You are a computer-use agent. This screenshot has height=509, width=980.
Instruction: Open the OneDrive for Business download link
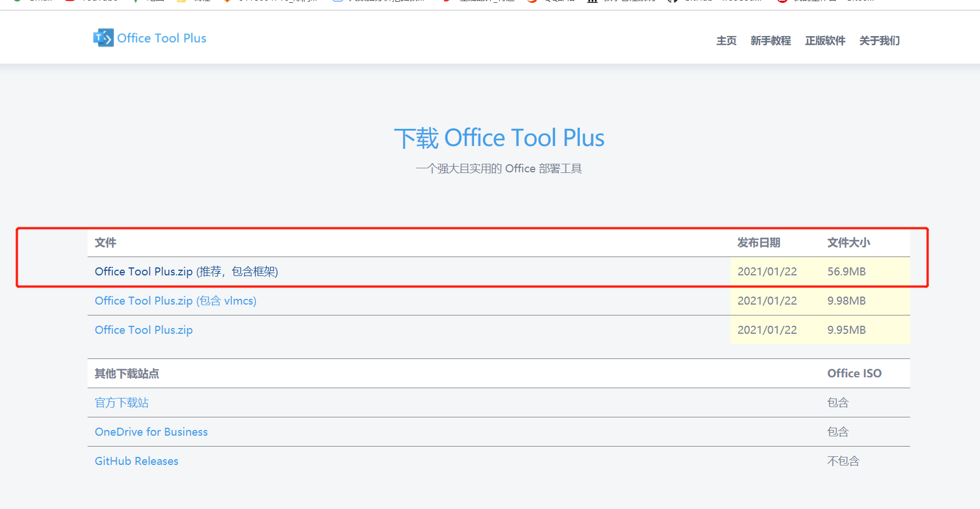151,432
